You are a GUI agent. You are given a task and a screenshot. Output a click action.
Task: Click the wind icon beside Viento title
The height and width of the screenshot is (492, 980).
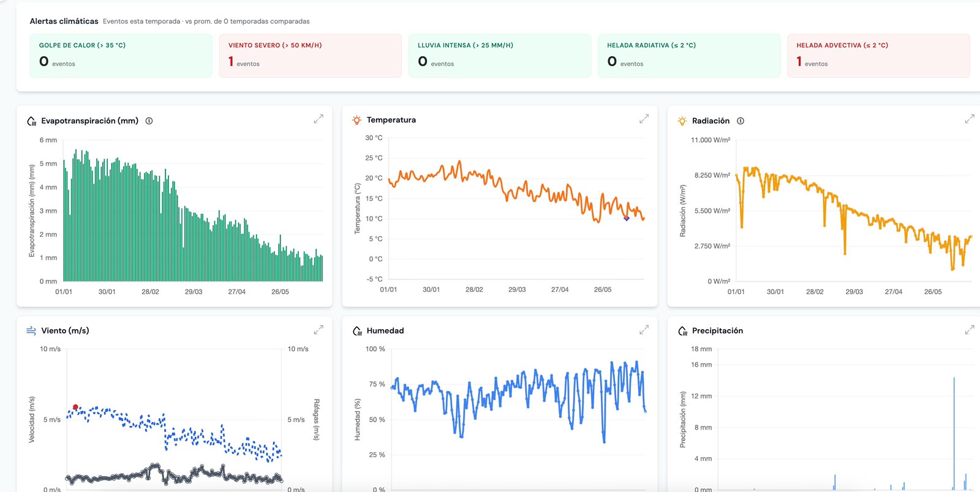(31, 330)
